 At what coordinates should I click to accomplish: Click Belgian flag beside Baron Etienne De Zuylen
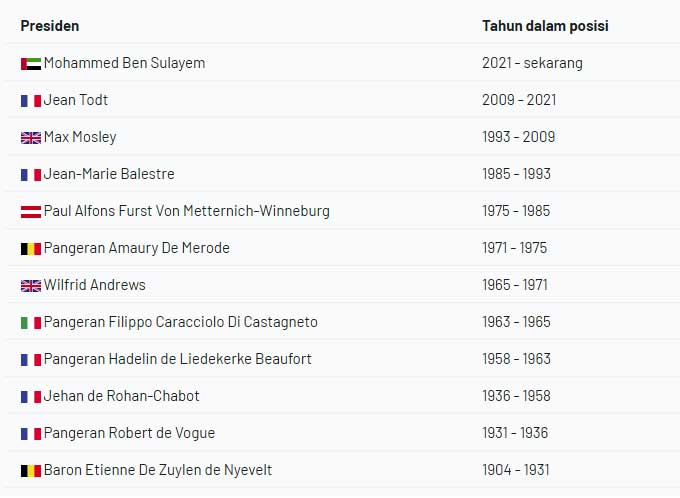click(x=31, y=471)
